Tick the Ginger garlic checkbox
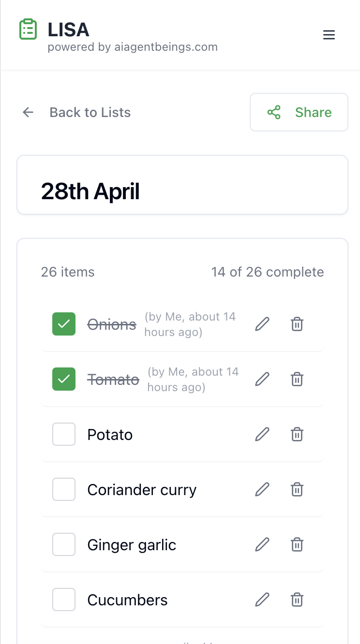 [x=64, y=545]
